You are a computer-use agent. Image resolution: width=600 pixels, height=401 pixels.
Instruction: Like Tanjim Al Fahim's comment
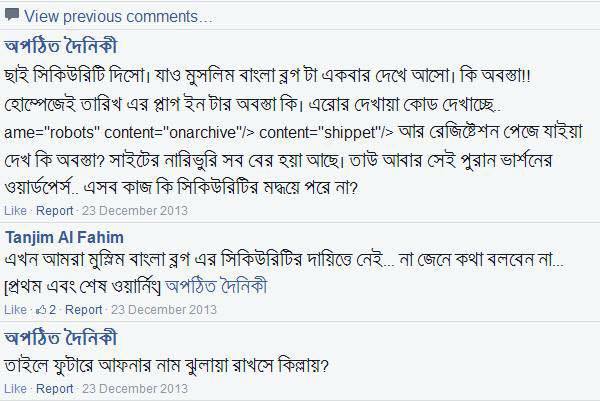(16, 310)
